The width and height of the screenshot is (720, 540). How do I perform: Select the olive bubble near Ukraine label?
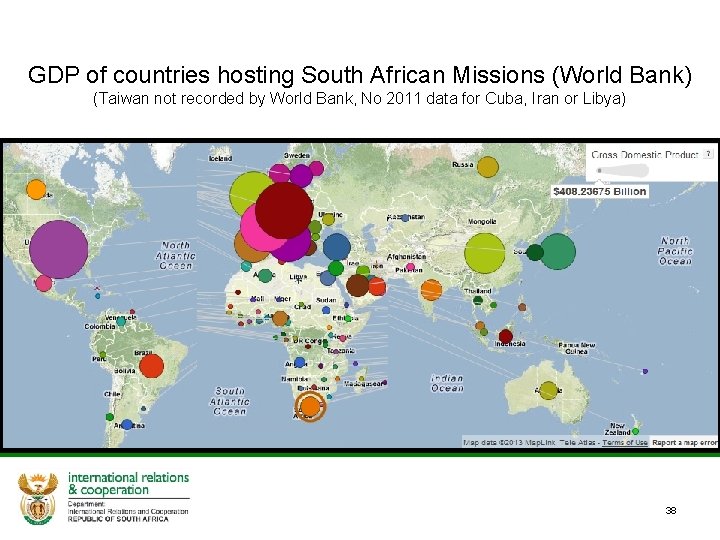pos(328,219)
